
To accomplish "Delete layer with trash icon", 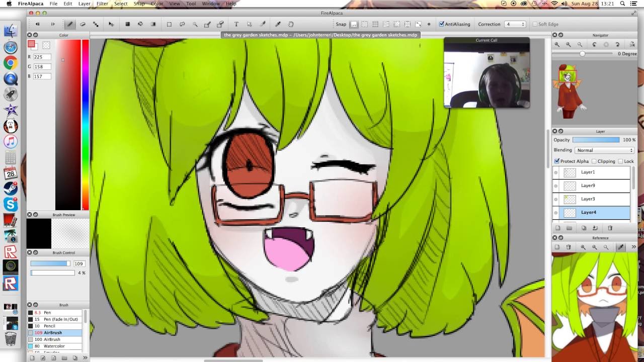I will tap(610, 228).
